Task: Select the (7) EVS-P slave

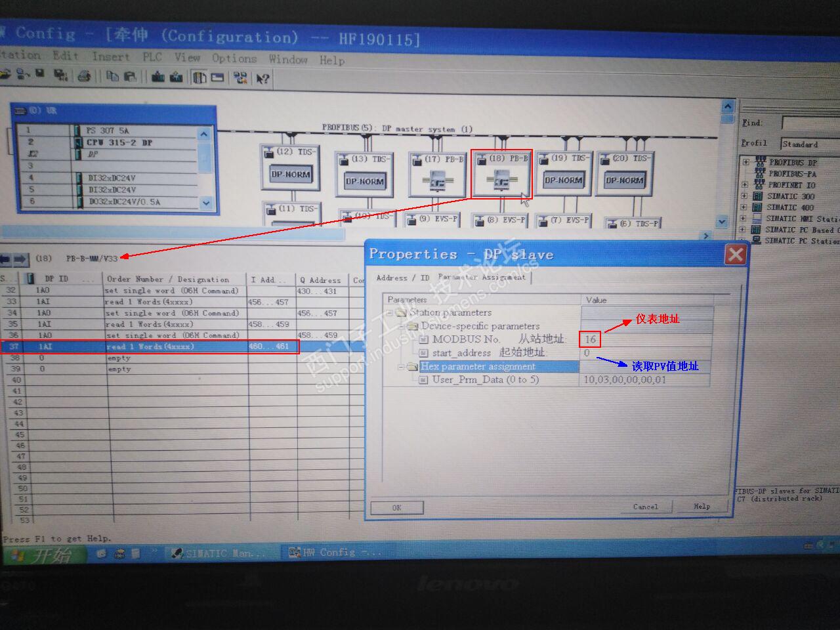Action: tap(564, 220)
